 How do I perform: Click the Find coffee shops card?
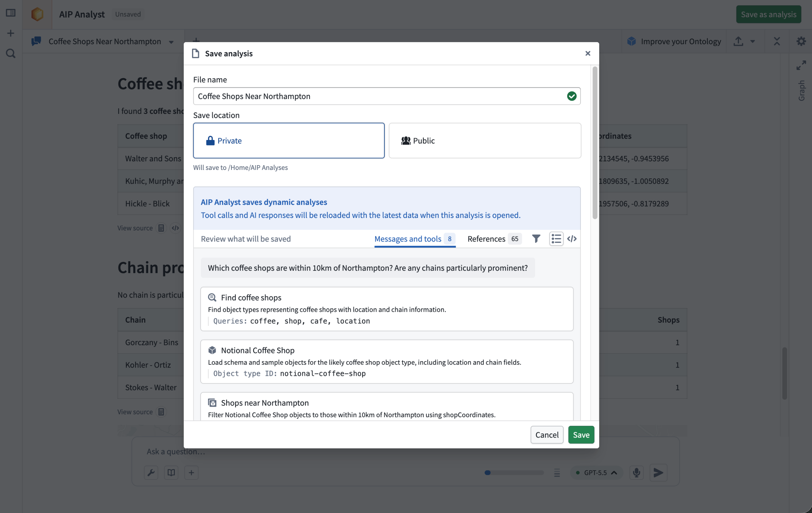point(387,309)
